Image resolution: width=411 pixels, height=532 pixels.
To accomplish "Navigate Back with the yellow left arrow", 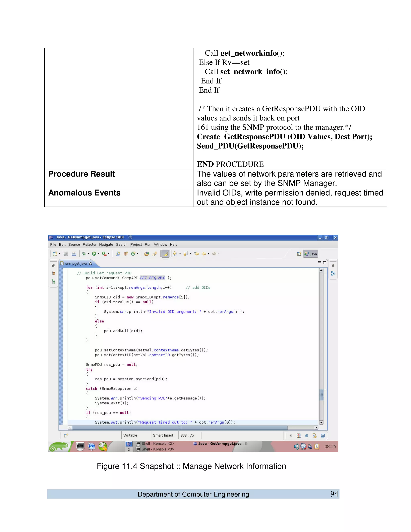I will [x=204, y=254].
